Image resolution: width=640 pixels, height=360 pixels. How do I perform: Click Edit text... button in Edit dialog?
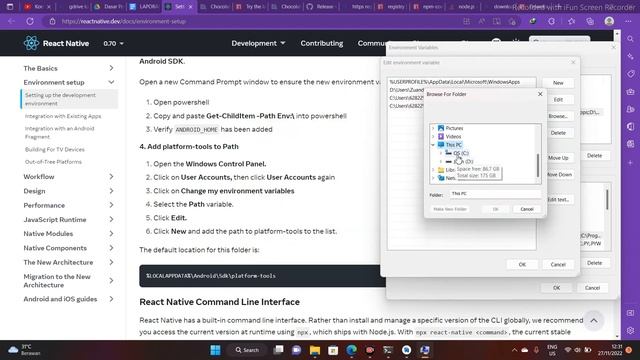pyautogui.click(x=558, y=200)
